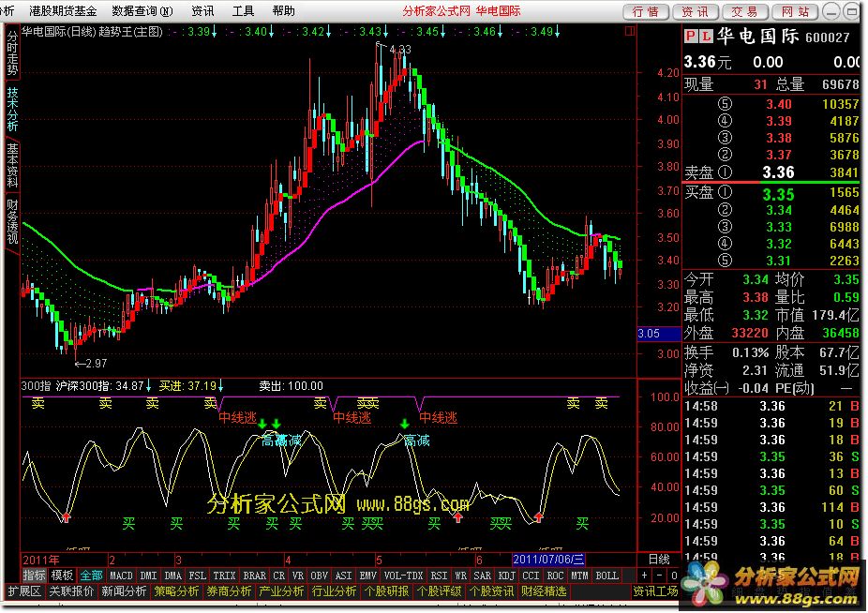Open the 资讯工场 button at the bottom right

pyautogui.click(x=655, y=591)
